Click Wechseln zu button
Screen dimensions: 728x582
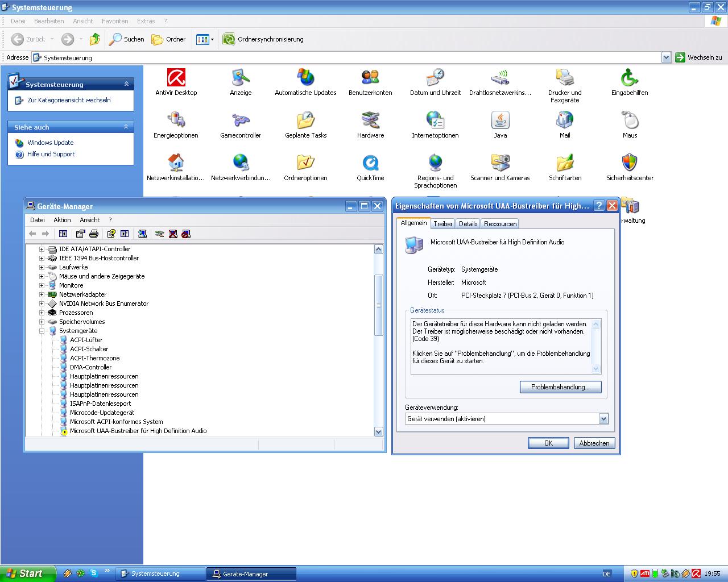pyautogui.click(x=699, y=57)
